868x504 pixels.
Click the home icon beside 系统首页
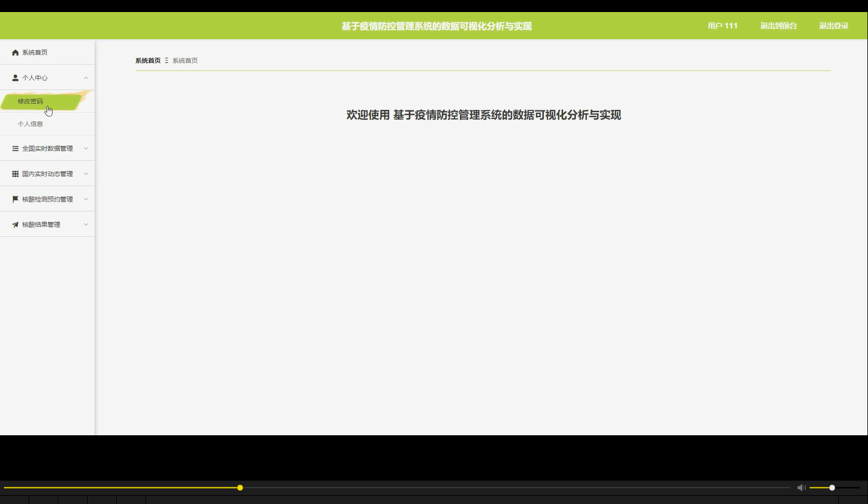[15, 53]
